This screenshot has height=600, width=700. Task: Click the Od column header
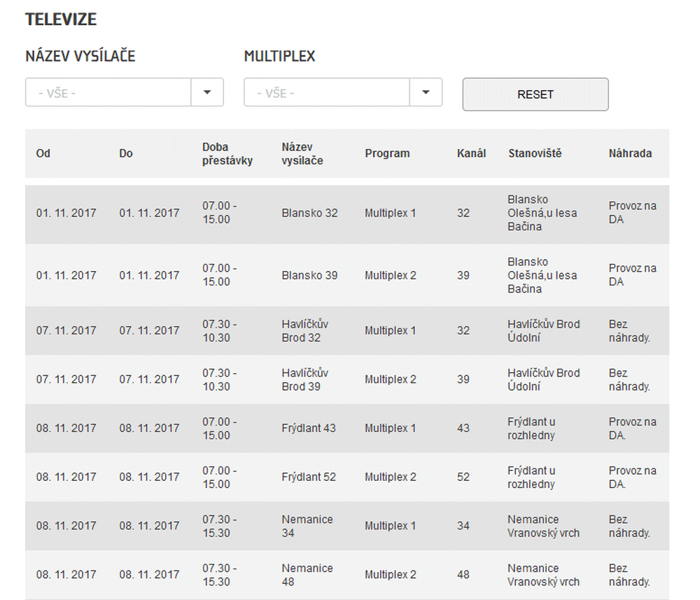(x=43, y=154)
